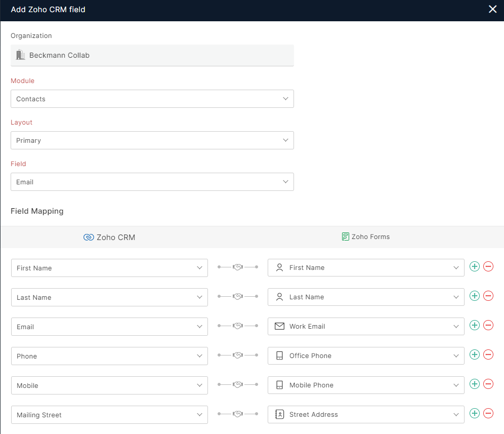This screenshot has height=434, width=504.
Task: Click the Zoho CRM column header text
Action: 116,238
